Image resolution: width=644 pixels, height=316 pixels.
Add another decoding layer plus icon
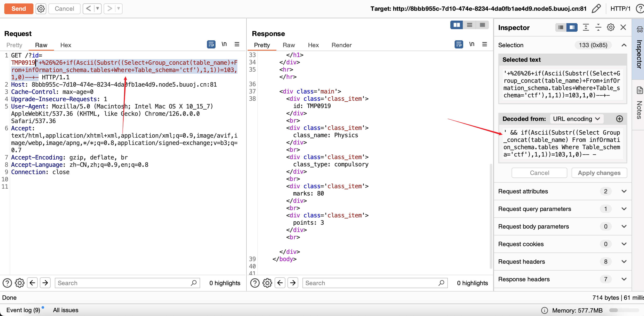(620, 119)
